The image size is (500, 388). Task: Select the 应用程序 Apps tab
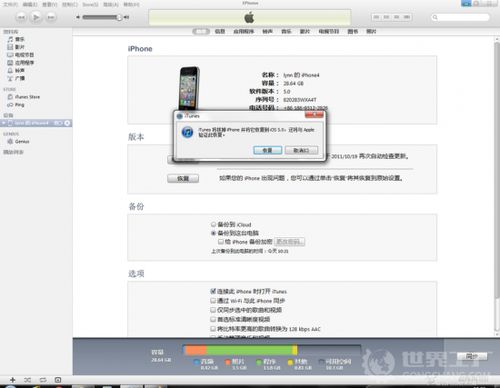pos(243,31)
